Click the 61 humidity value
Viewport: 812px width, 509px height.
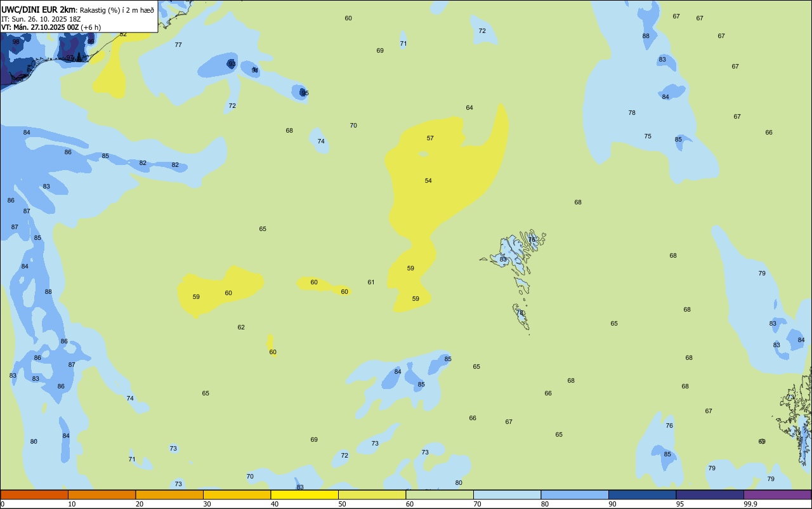[371, 282]
